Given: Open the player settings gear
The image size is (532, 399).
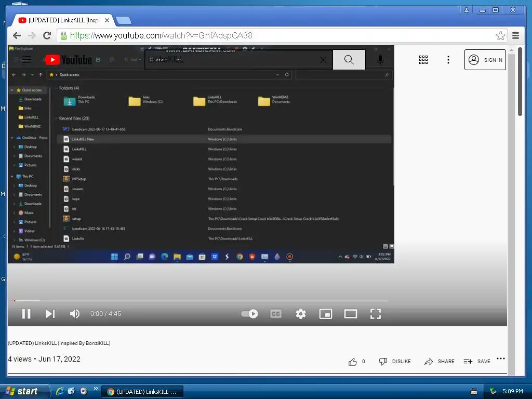Looking at the screenshot, I should click(301, 314).
